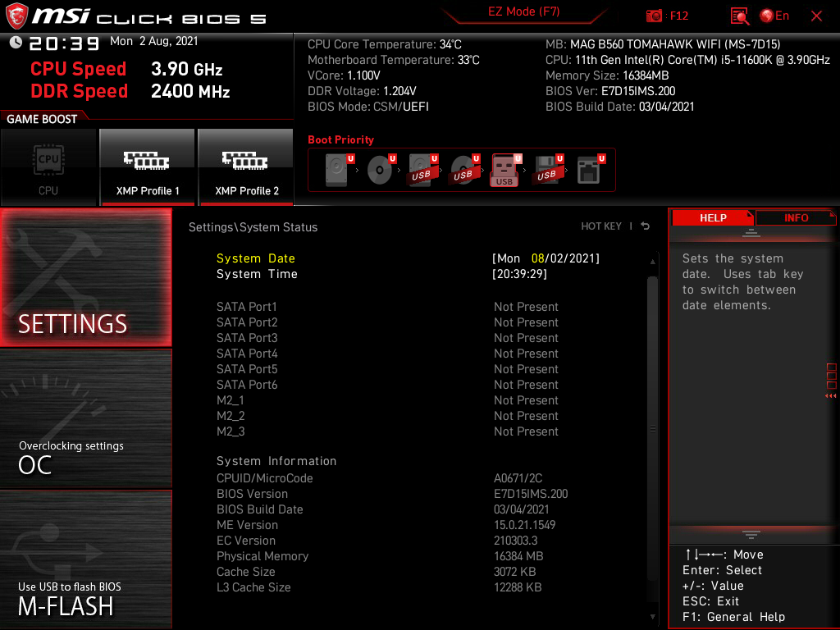
Task: Select the CD/DVD boot device icon
Action: [x=381, y=170]
